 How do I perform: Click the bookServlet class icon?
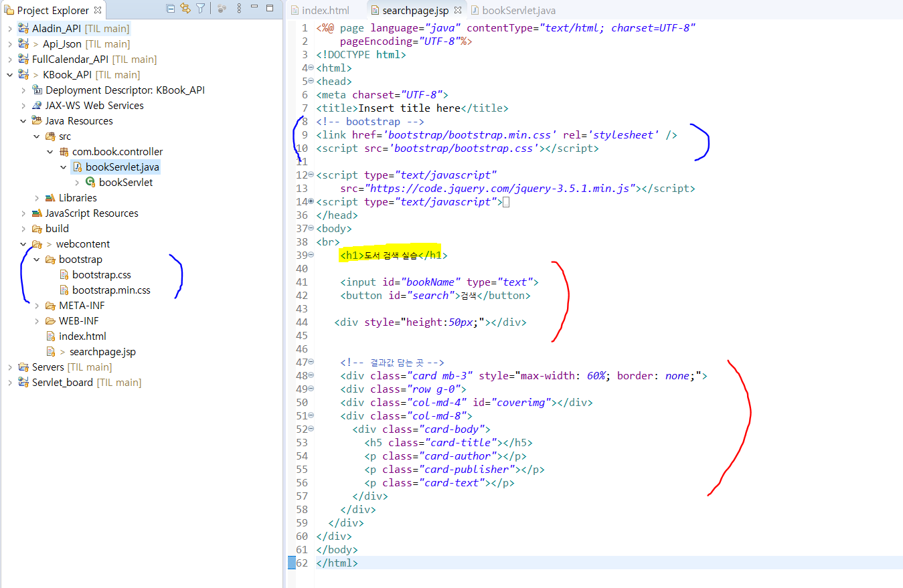point(90,183)
